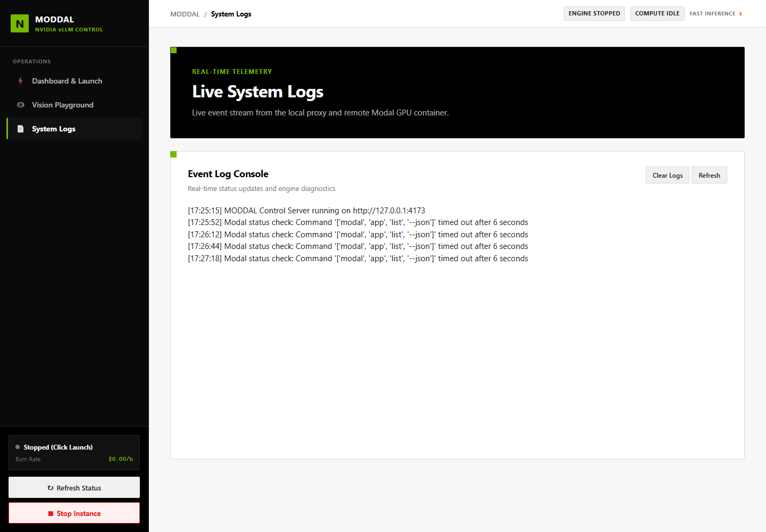Click the 17:25:15 Control Server running log line

306,211
